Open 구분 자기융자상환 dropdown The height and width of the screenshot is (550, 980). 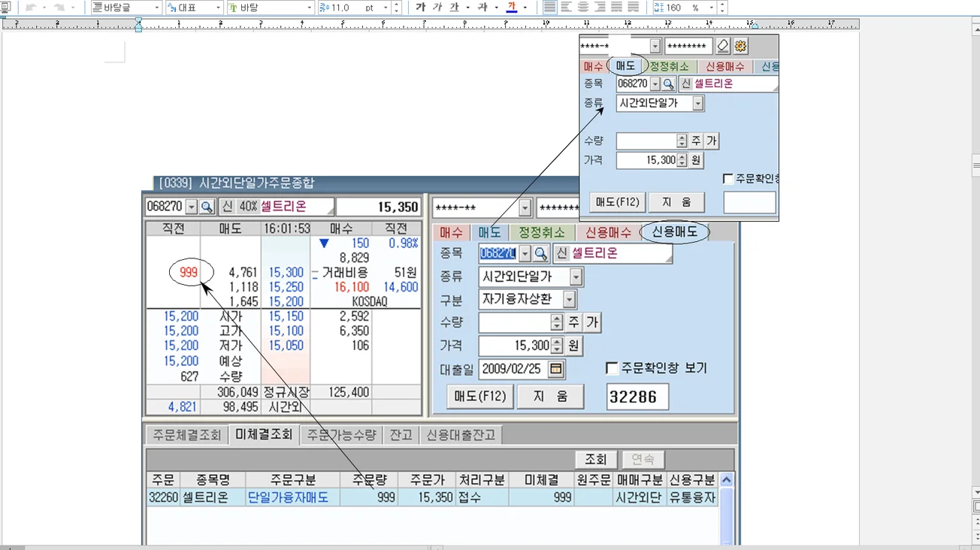click(x=570, y=300)
